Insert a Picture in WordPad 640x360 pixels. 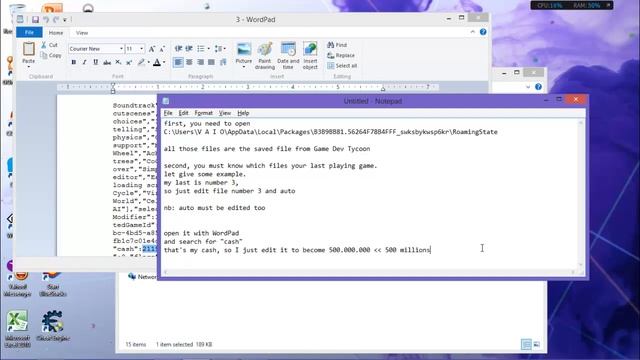[244, 50]
